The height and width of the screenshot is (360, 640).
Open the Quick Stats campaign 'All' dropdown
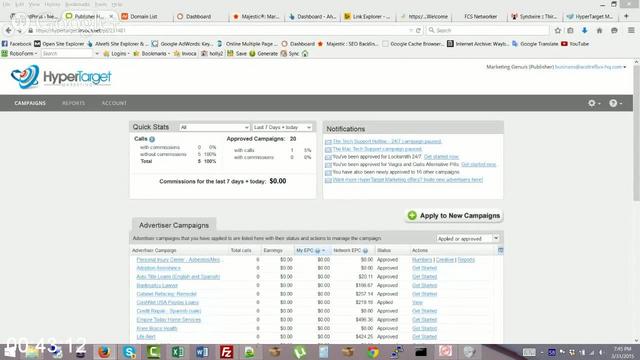click(214, 127)
